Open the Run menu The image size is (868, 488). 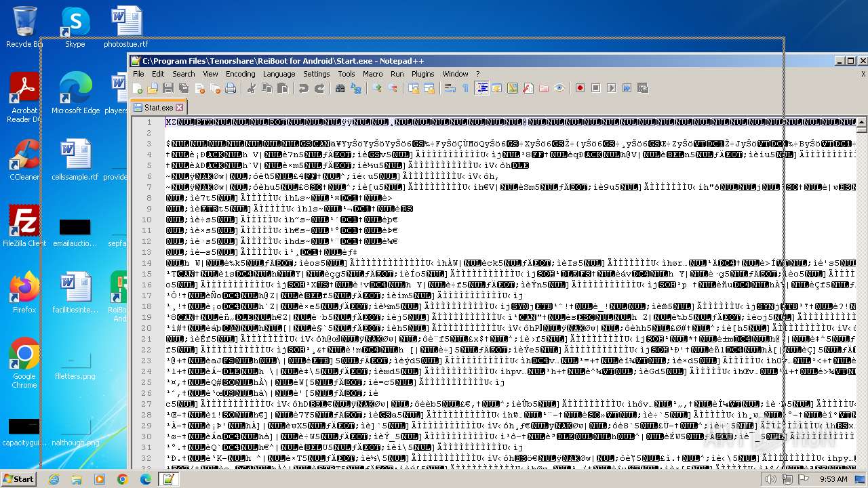coord(397,74)
